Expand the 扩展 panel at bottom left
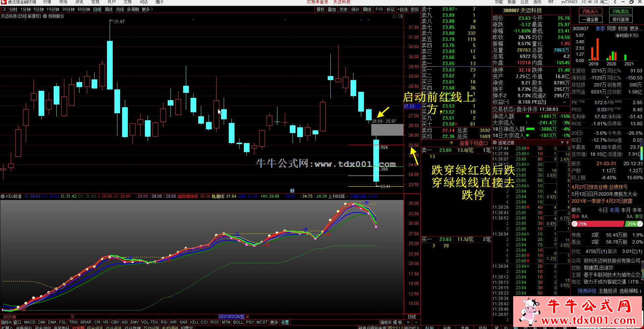Viewport: 644px width, 329px height. 7,328
